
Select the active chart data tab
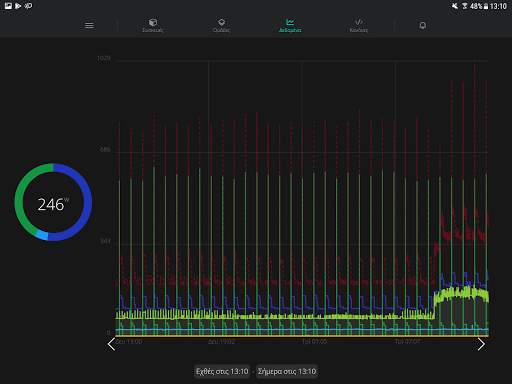click(x=290, y=25)
